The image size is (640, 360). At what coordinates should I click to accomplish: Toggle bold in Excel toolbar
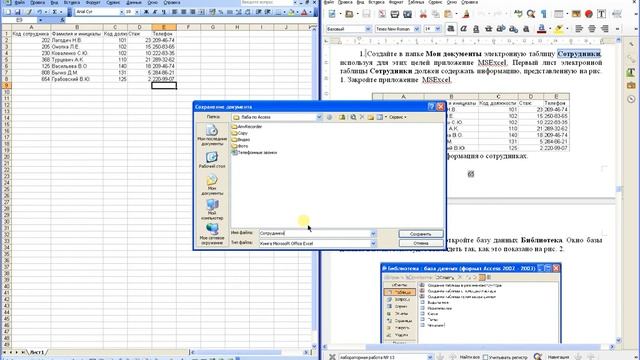point(146,12)
